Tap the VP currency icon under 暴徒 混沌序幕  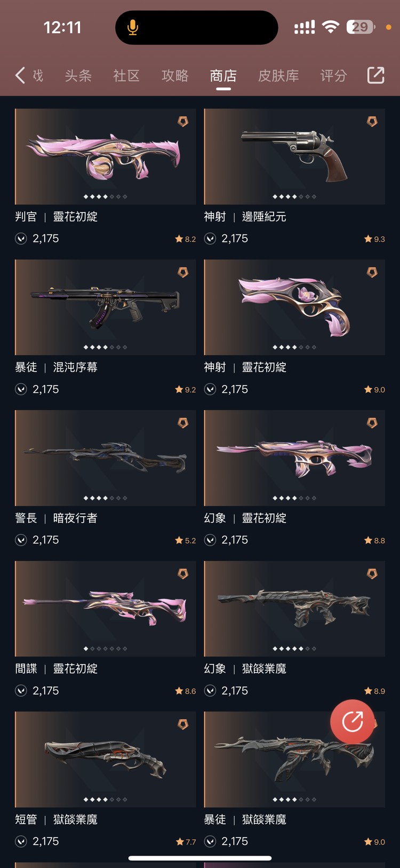click(21, 389)
